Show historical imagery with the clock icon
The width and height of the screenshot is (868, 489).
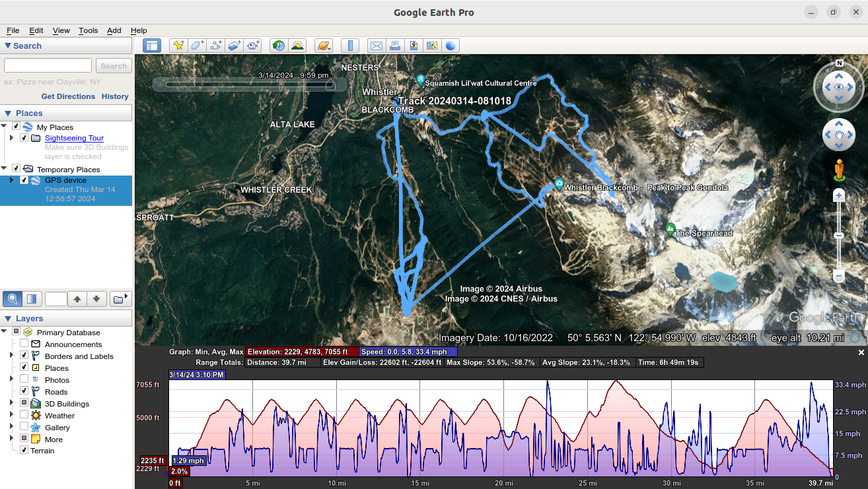[279, 46]
